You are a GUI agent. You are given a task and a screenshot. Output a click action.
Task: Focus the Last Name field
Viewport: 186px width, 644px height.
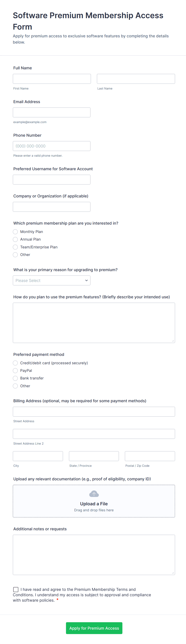[x=136, y=79]
